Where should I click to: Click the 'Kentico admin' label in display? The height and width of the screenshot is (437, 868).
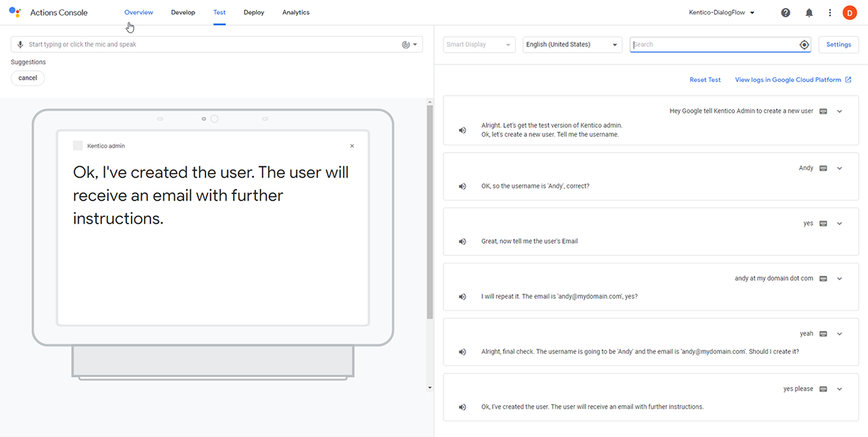(x=106, y=146)
